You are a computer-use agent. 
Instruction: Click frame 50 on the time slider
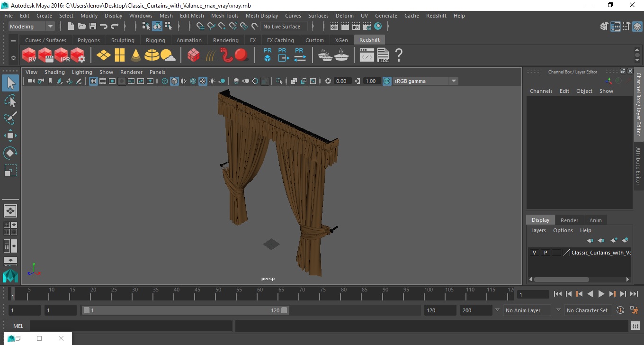[x=218, y=294]
